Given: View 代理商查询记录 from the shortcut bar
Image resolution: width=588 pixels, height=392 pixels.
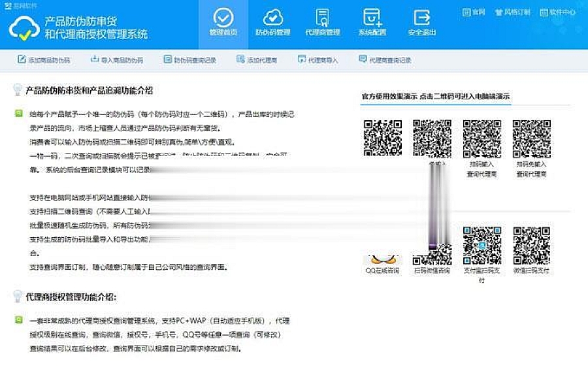Looking at the screenshot, I should 385,59.
